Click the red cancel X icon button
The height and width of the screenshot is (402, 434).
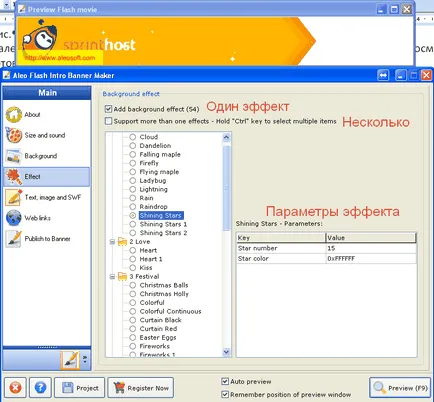pyautogui.click(x=15, y=388)
